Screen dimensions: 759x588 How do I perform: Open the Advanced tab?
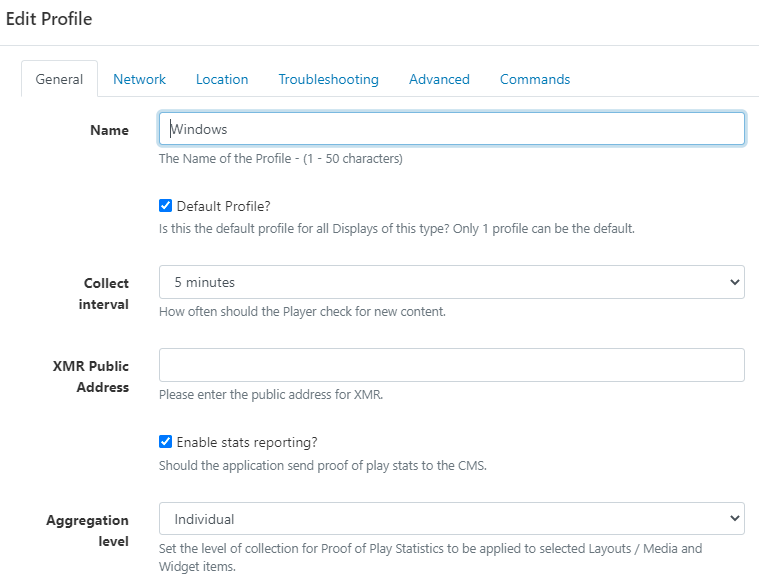pyautogui.click(x=439, y=79)
